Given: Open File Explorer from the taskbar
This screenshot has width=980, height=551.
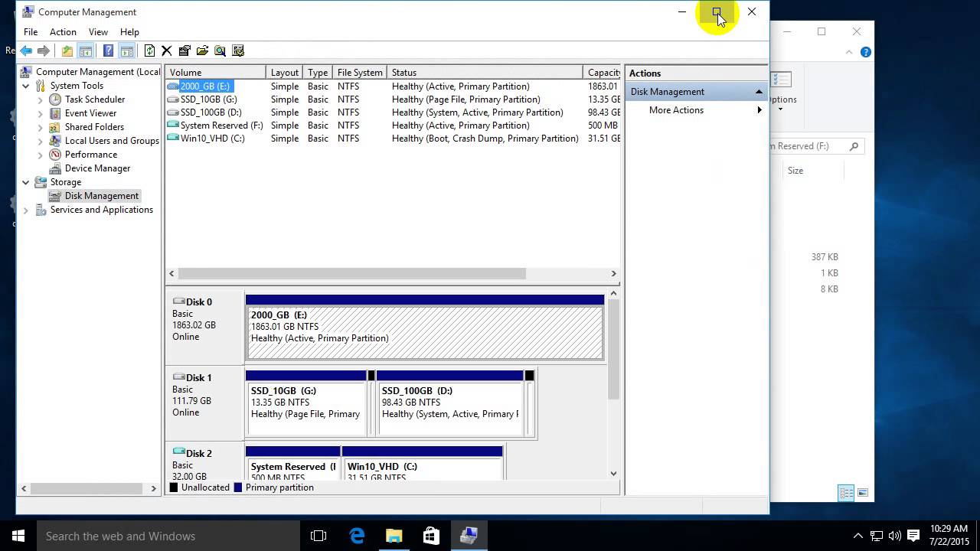Looking at the screenshot, I should click(394, 536).
